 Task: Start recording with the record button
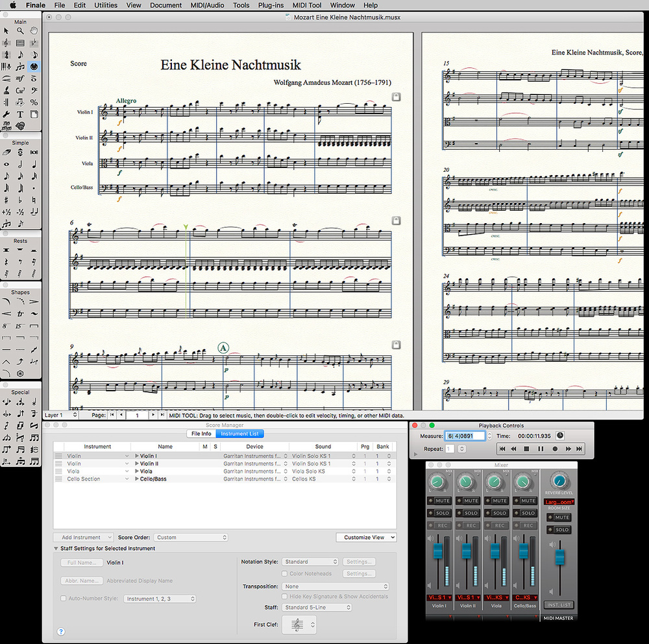point(555,449)
